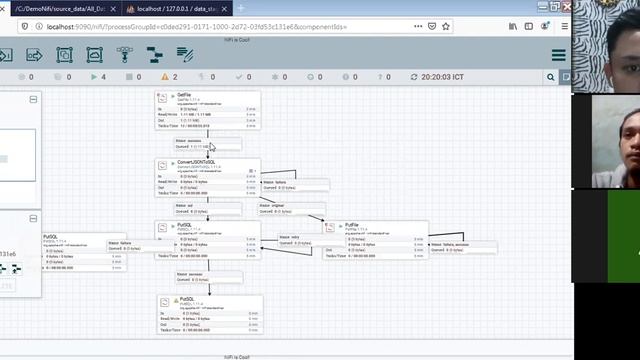Select the Output Port toolbar icon
Viewport: 640px width, 360px height.
[34, 55]
